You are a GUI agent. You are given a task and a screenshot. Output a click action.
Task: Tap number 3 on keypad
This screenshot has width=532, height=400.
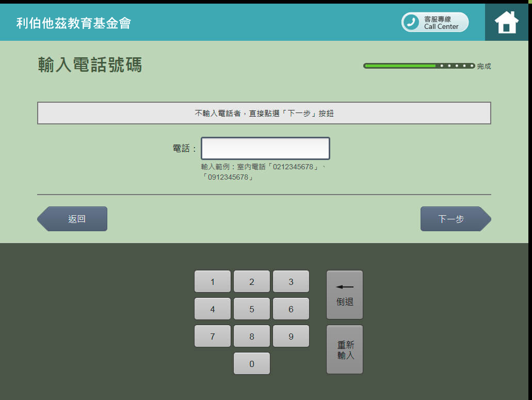(291, 282)
